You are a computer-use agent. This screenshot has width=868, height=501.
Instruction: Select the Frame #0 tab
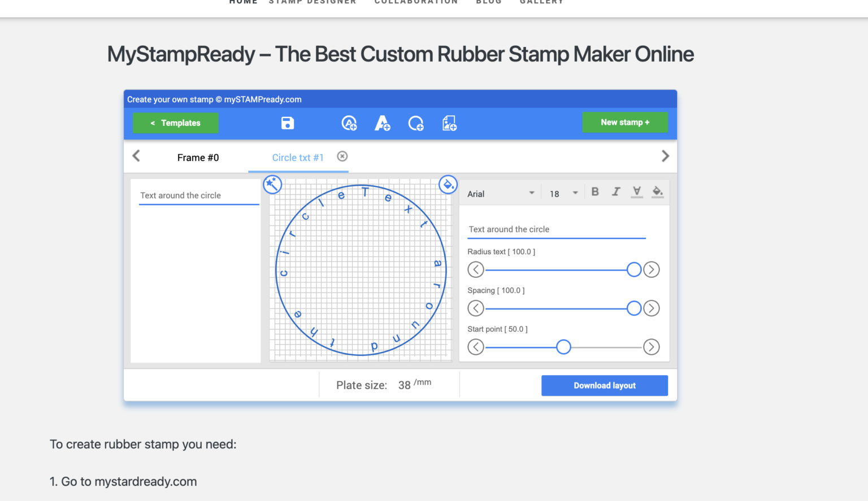pyautogui.click(x=198, y=158)
